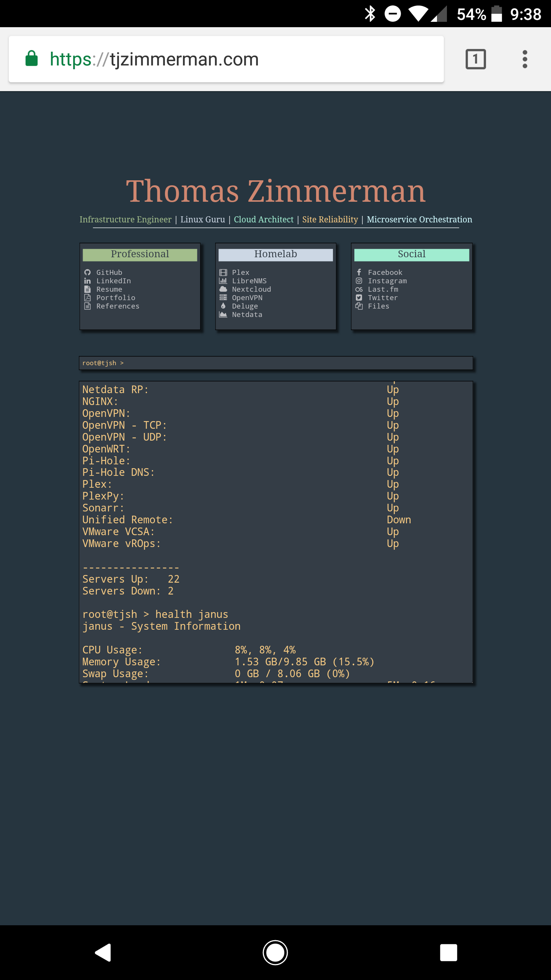Tap the Memory Usage value 1.53 GB/9.85 GB
Image resolution: width=551 pixels, height=980 pixels.
pyautogui.click(x=305, y=662)
